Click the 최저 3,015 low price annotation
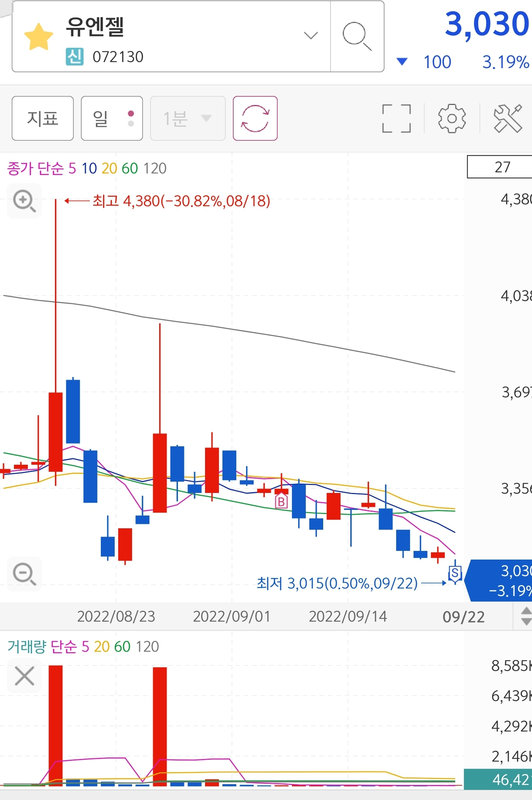The width and height of the screenshot is (532, 800). coord(337,583)
